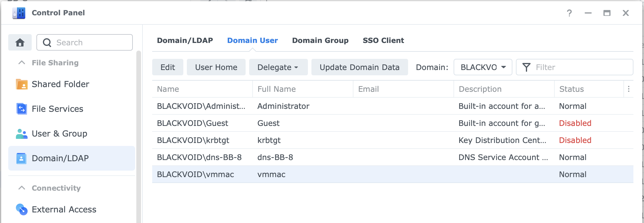Switch to the Domain/LDAP tab

pos(185,40)
